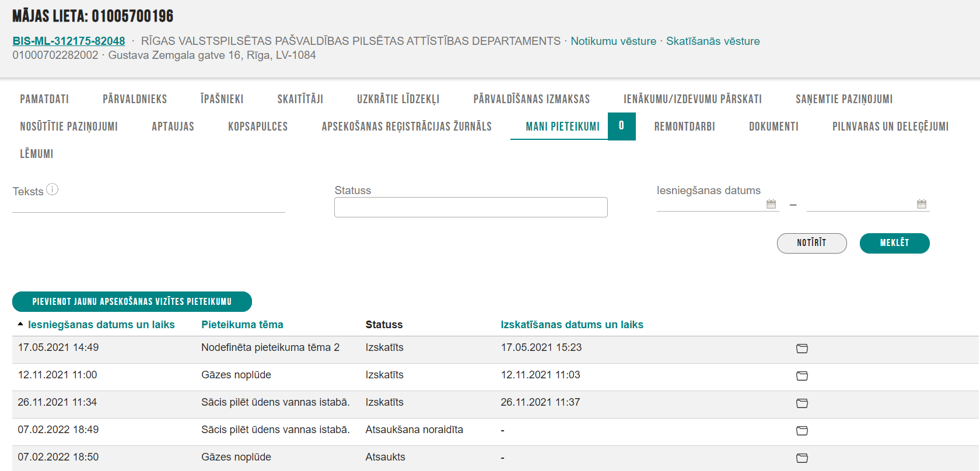980x471 pixels.
Task: Go to Kopsapulces tab
Action: coord(258,126)
